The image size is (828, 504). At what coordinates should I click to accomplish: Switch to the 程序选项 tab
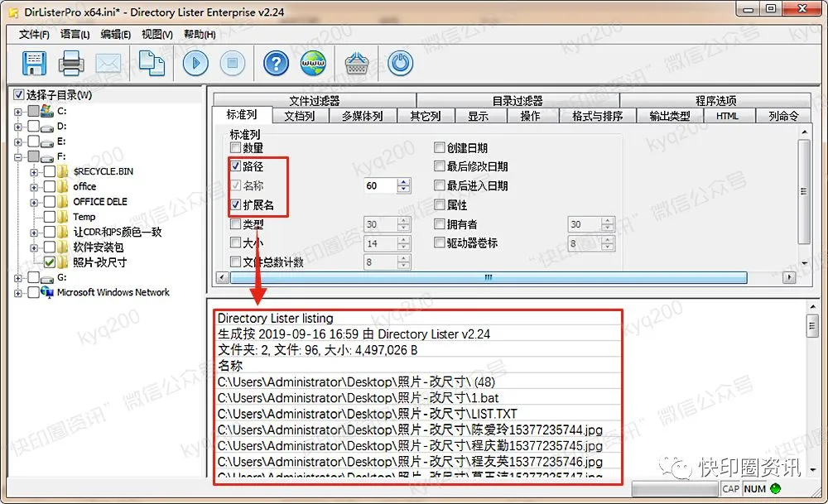coord(715,100)
